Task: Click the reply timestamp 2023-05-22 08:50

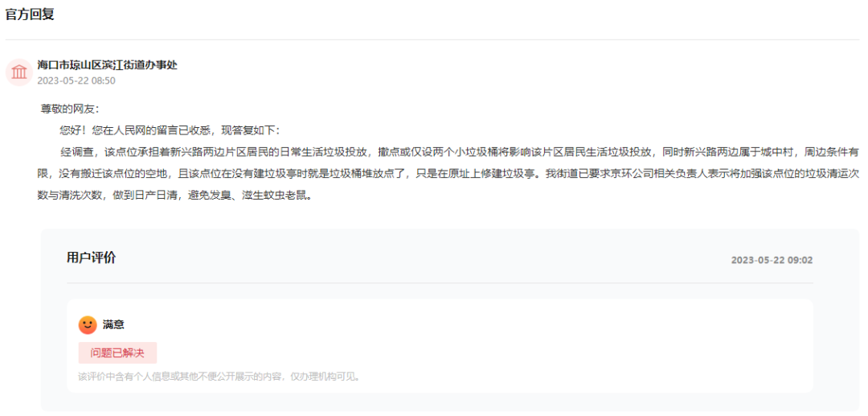Action: tap(76, 81)
